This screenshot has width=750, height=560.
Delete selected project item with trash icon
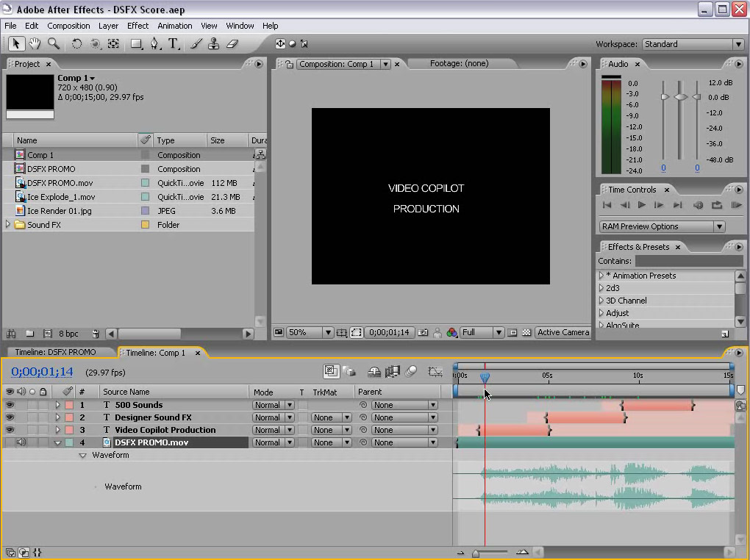tap(96, 334)
